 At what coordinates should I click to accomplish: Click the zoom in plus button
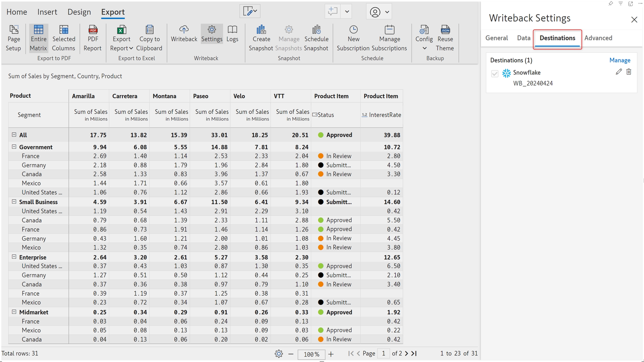(331, 354)
